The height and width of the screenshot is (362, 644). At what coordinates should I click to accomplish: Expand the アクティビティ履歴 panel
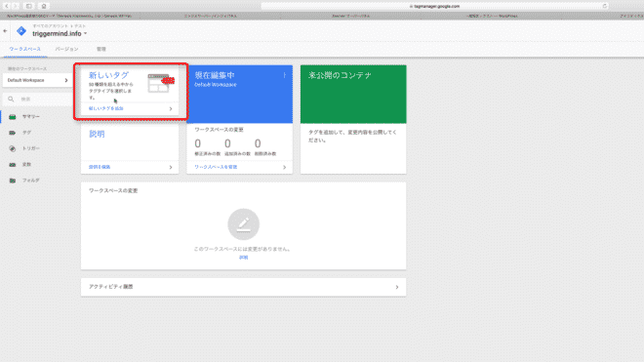click(x=397, y=287)
